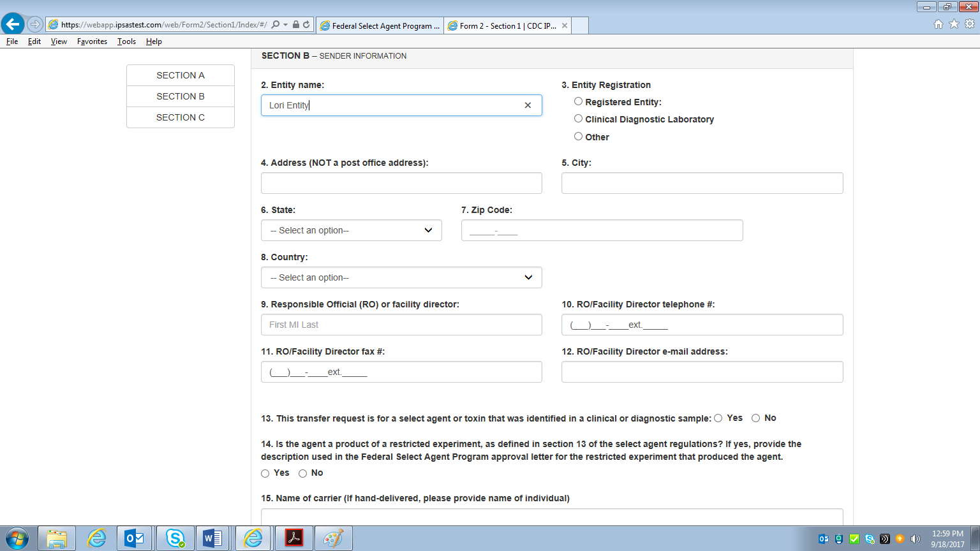Clear the Entity name field with X
This screenshot has width=980, height=551.
[528, 105]
